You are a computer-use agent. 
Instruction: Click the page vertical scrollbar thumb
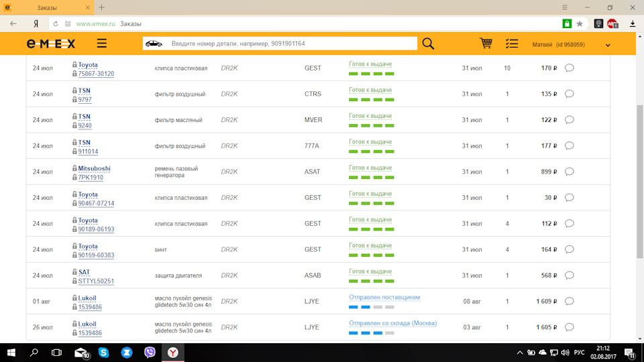(x=639, y=182)
